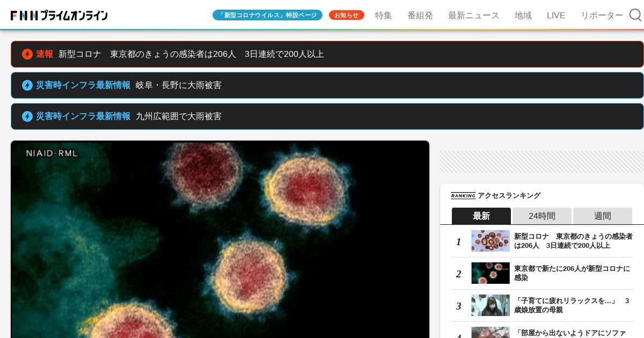Click ranking number 1
This screenshot has height=338, width=644.
(x=458, y=242)
